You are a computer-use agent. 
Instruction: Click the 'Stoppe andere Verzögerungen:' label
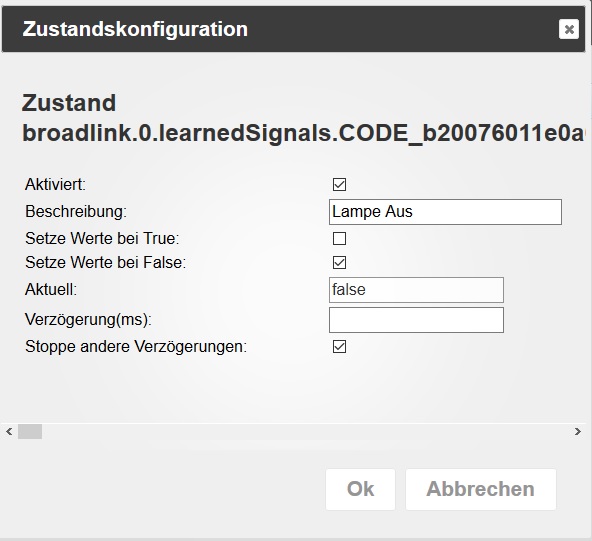[x=136, y=347]
